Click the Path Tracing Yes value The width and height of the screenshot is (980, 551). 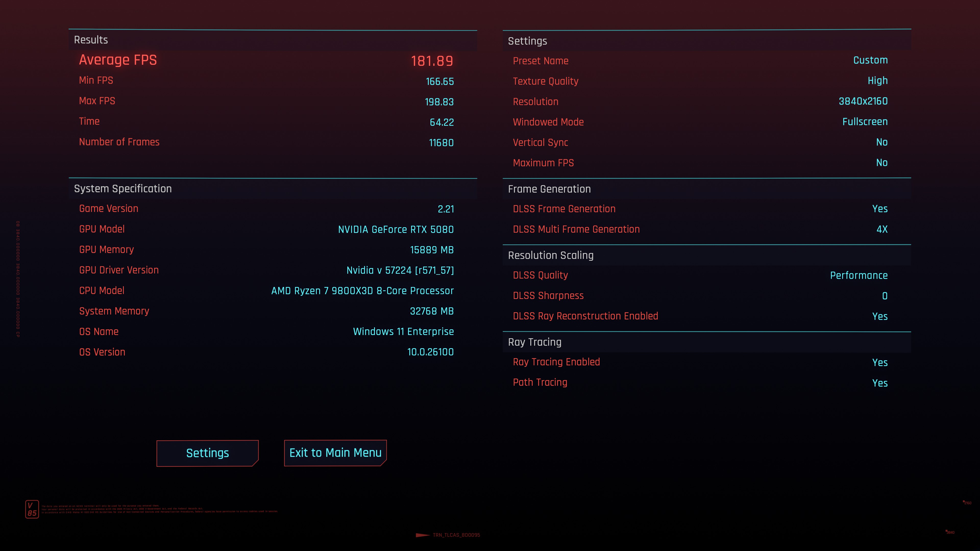879,383
